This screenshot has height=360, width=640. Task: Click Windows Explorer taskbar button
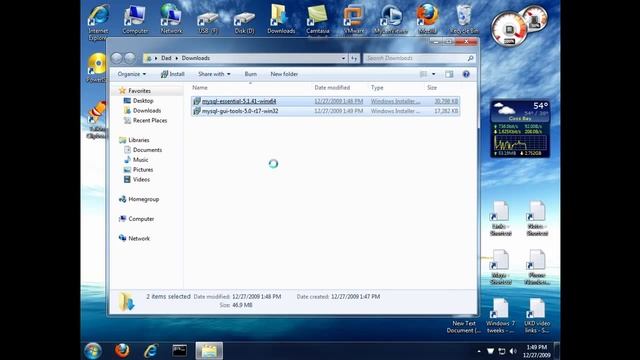pyautogui.click(x=209, y=351)
